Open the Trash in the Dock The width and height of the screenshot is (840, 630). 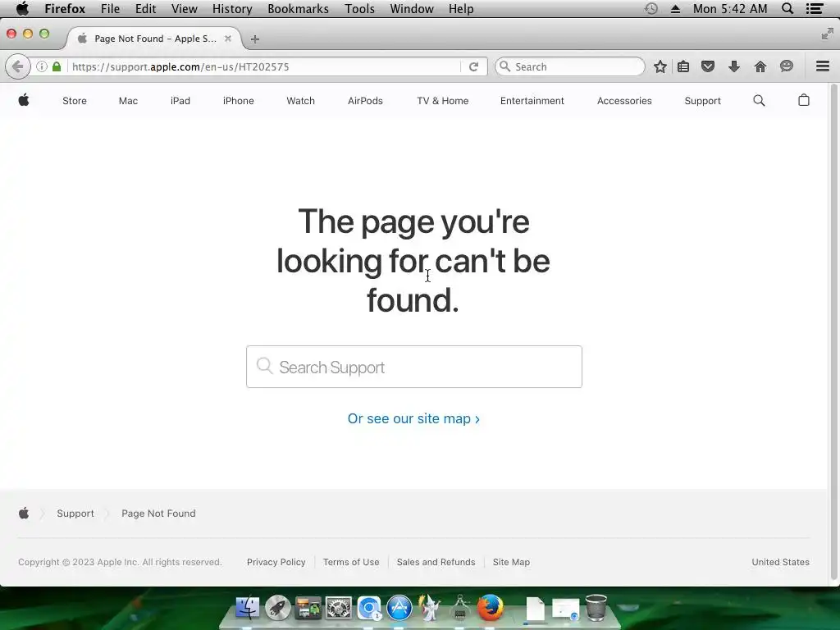click(596, 608)
